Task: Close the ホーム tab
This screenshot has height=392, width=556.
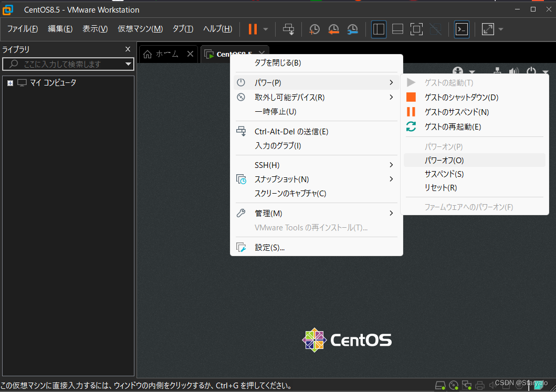Action: click(191, 54)
